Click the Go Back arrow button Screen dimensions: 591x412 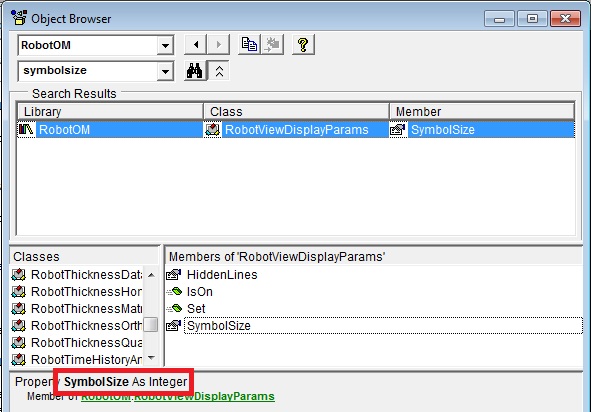pos(196,45)
